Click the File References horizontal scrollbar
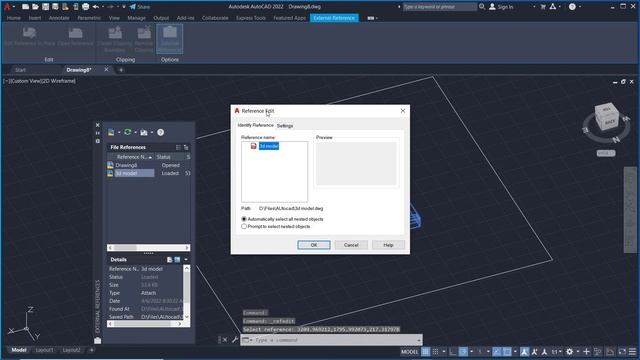Screen dimensions: 640x360 pos(149,248)
